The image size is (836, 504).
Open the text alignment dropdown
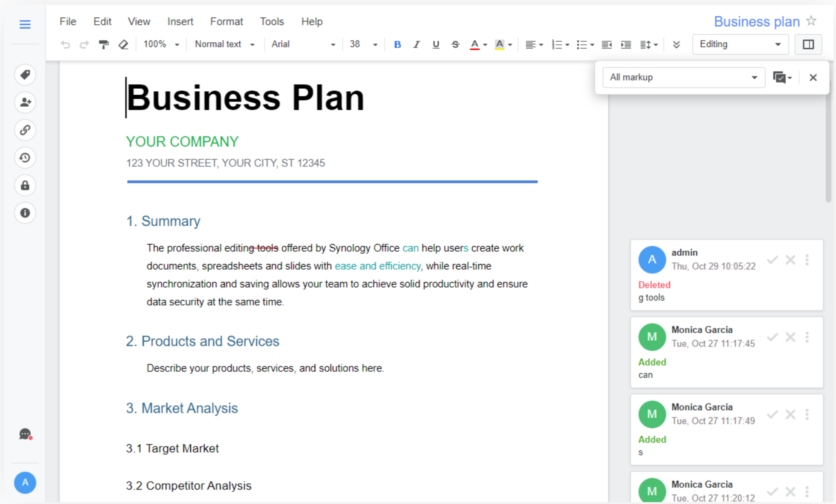point(534,44)
